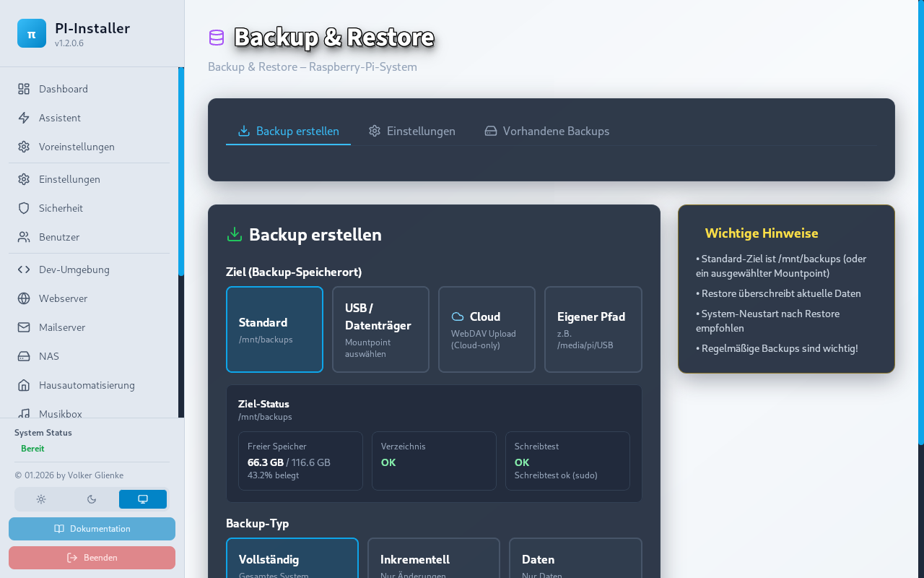Screen dimensions: 924x578
Task: Click "Restore überschreibt aktuelle Daten" hint
Action: [778, 293]
